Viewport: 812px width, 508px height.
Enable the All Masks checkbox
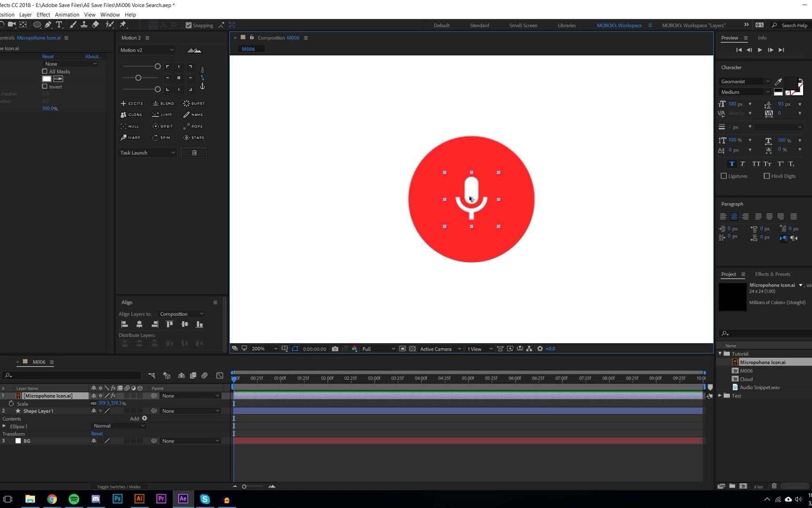point(45,71)
